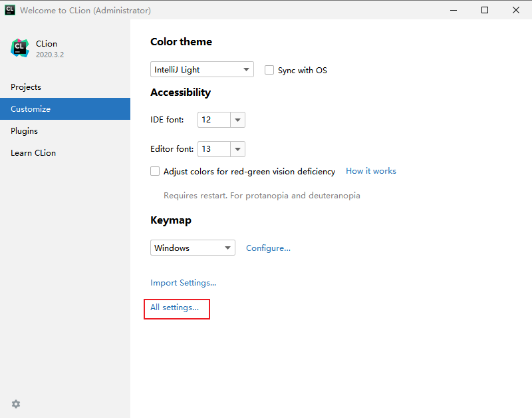Expand the Editor font size dropdown

237,149
